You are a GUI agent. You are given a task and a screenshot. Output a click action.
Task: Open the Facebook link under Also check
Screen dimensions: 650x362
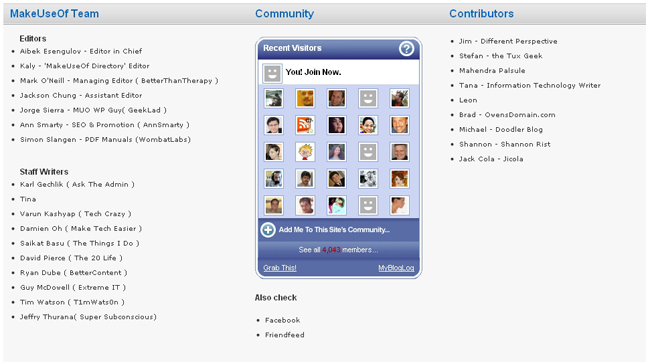(283, 320)
